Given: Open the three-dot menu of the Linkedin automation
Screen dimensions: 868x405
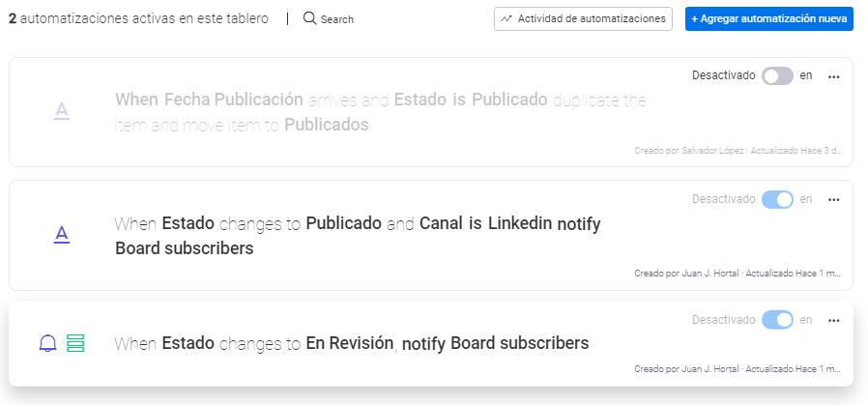Looking at the screenshot, I should 834,200.
